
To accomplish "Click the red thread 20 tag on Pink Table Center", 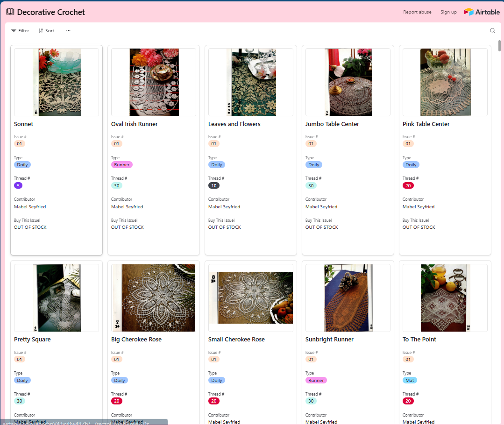I will point(408,185).
